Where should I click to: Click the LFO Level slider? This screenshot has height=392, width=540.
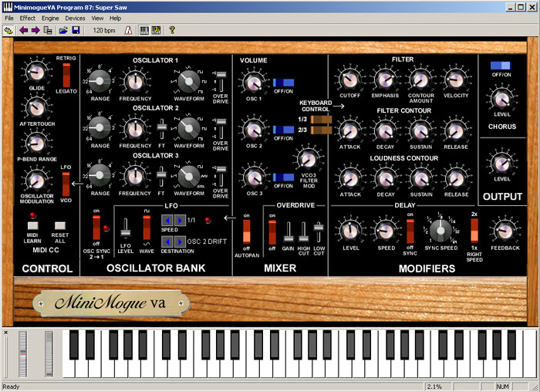[x=125, y=228]
